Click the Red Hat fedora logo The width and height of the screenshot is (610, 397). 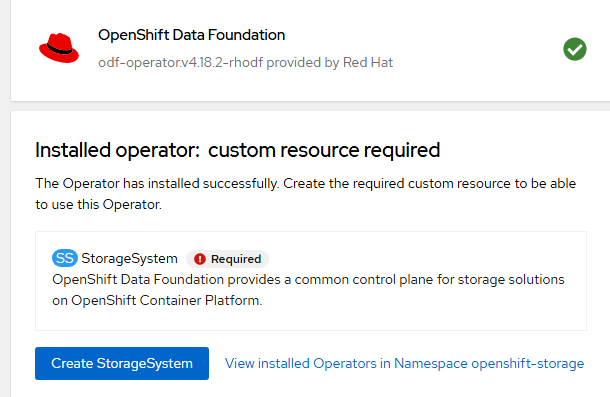(x=59, y=48)
